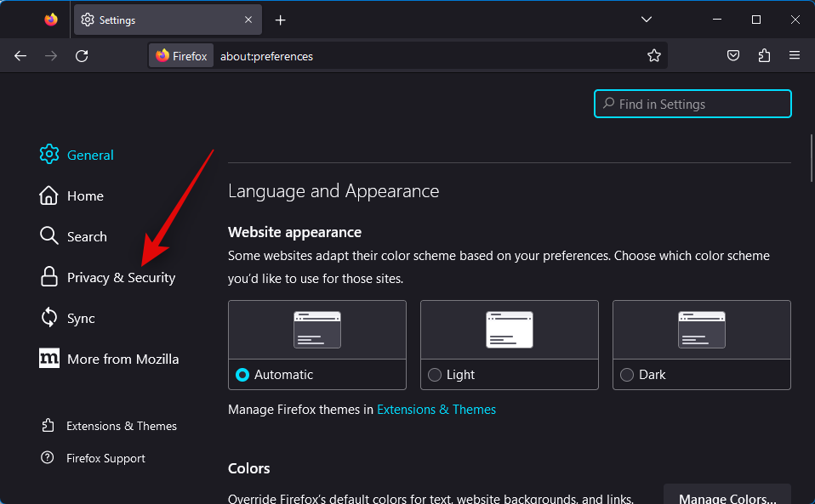Open the Save to Pocket icon
This screenshot has height=504, width=815.
732,56
